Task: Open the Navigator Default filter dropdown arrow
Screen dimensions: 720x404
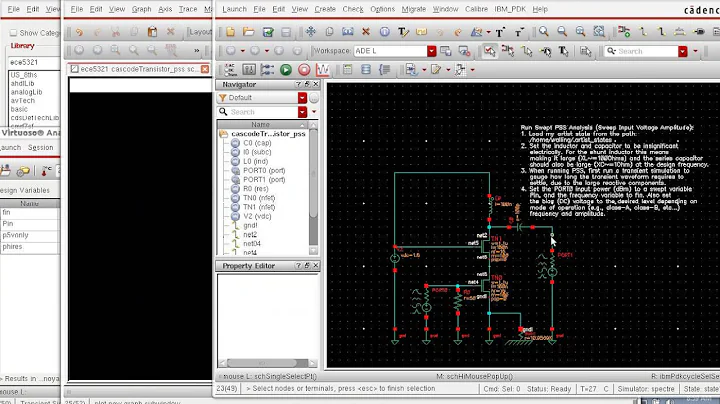Action: [302, 98]
